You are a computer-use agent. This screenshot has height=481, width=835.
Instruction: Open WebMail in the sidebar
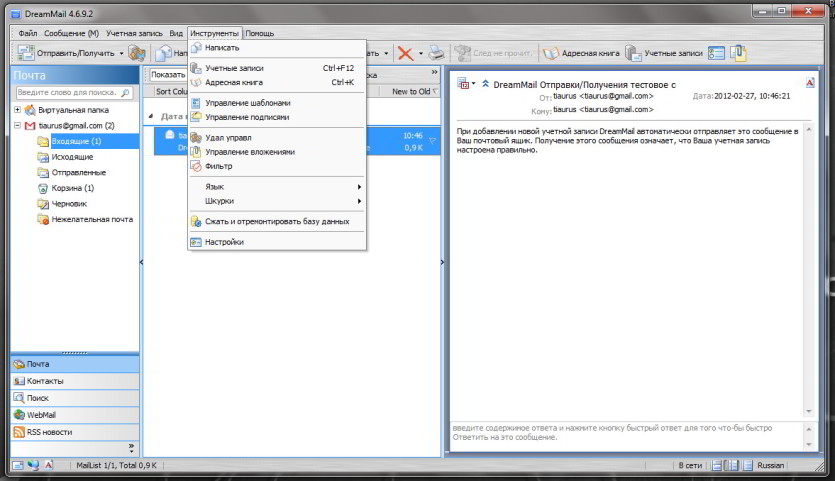75,415
